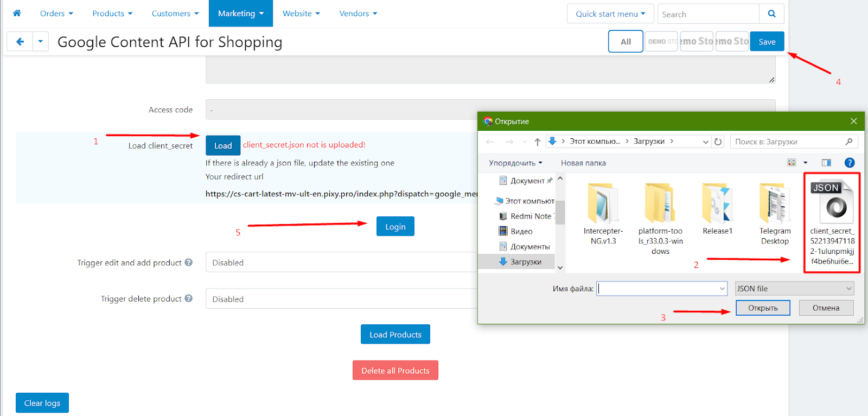The width and height of the screenshot is (868, 416).
Task: Navigate forward in the file dialog
Action: pos(509,142)
